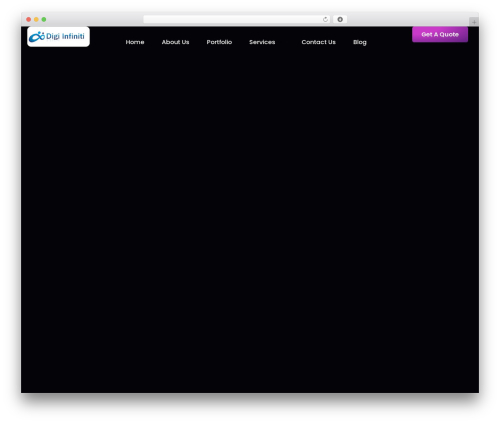Select Contact Us in the navigation
Viewport: 500px width, 423px height.
click(318, 42)
